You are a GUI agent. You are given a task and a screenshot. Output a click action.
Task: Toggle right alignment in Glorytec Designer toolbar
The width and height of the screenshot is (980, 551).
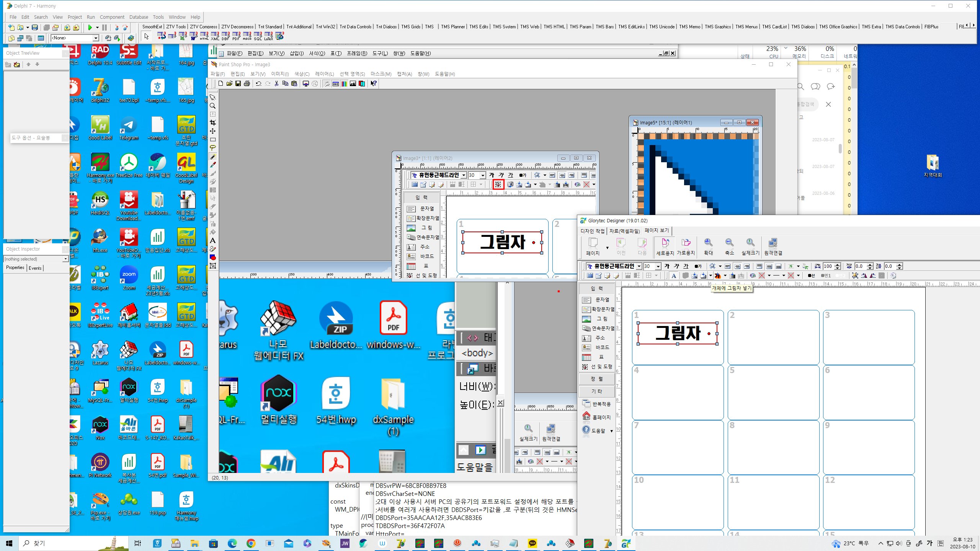click(746, 266)
